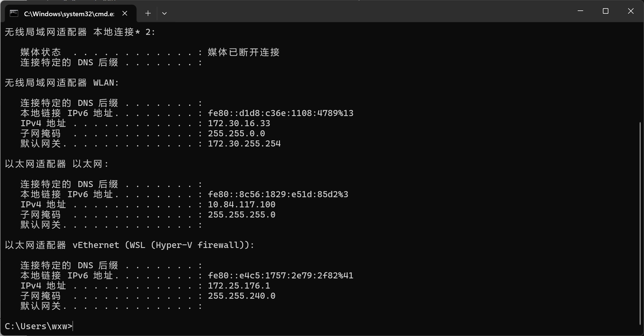Expand the new tab profile dropdown
The image size is (644, 336).
(x=164, y=13)
